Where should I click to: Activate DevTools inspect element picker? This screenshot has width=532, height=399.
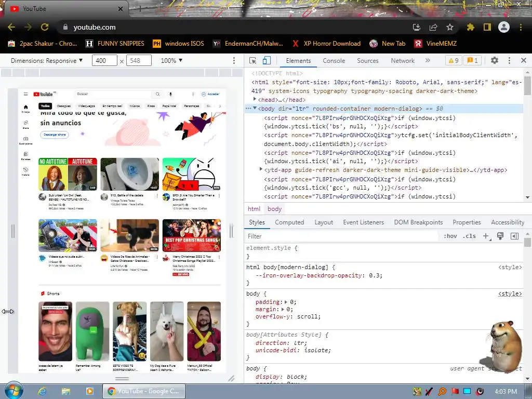click(253, 60)
